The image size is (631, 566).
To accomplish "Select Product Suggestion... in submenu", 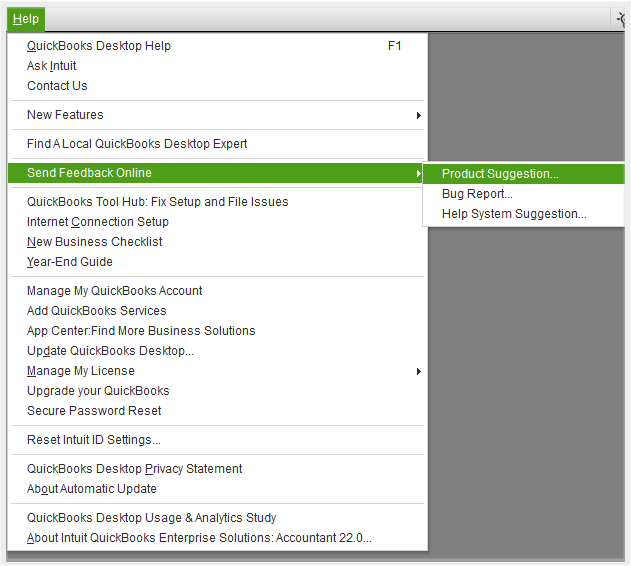I will (524, 174).
